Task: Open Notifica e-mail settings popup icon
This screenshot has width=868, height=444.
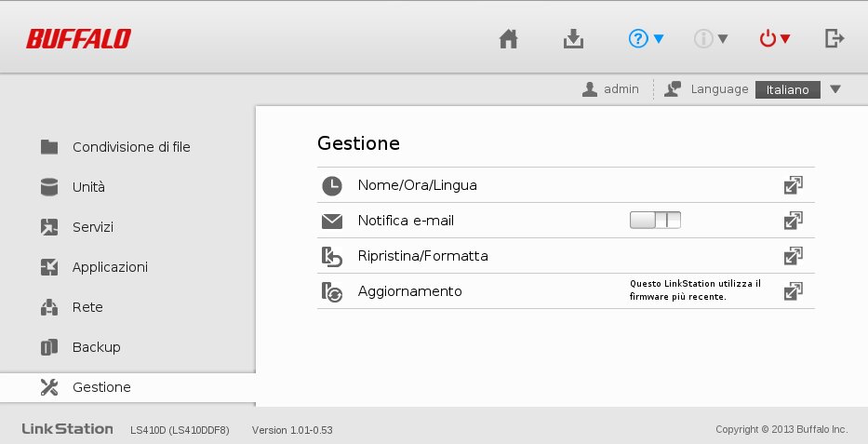Action: pos(794,221)
